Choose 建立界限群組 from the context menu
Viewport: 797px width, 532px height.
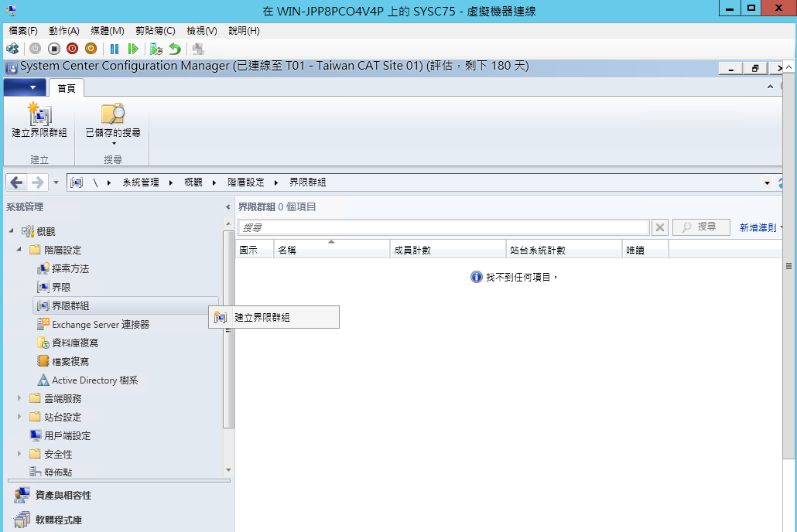(274, 318)
